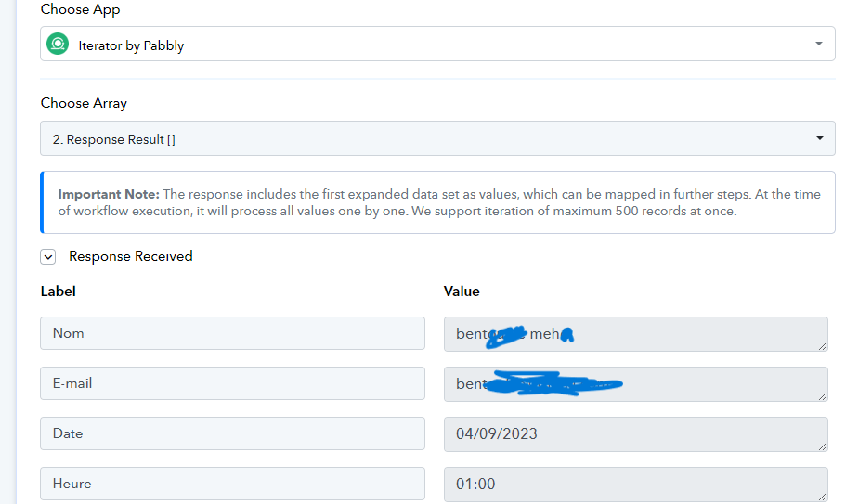Click the E-mail label input field
The image size is (859, 504).
pos(232,383)
